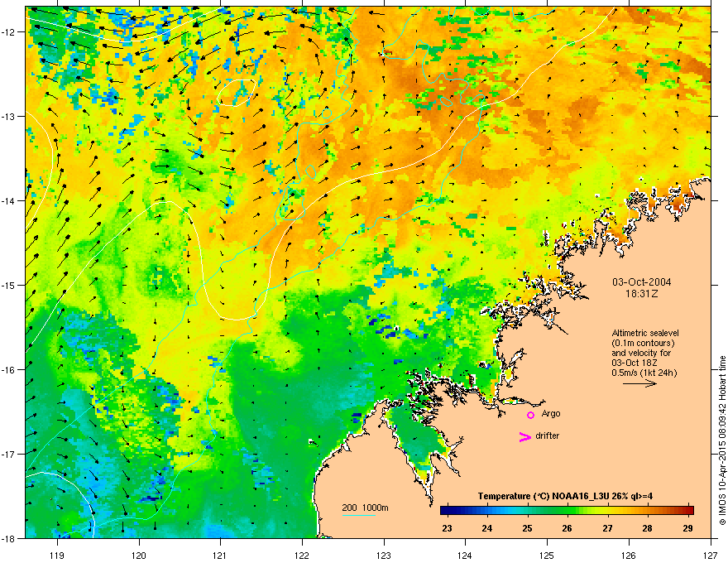
Task: Click the '(0.1m contours)' caption line
Action: 643,344
